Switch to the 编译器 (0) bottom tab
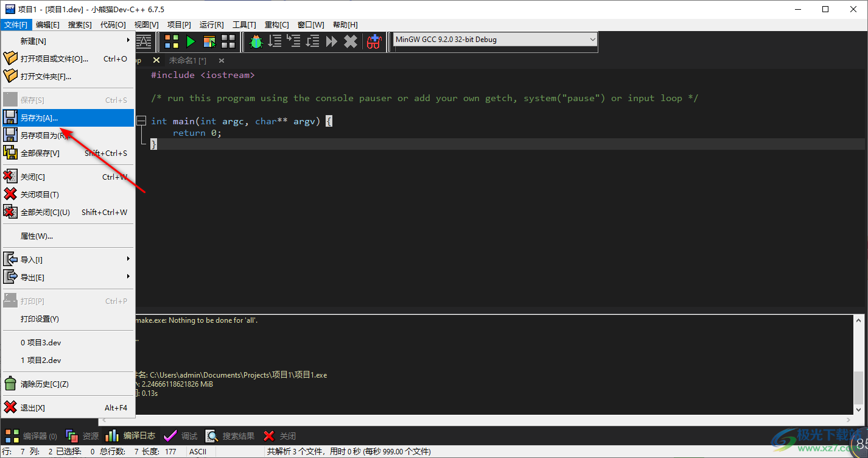 click(31, 436)
